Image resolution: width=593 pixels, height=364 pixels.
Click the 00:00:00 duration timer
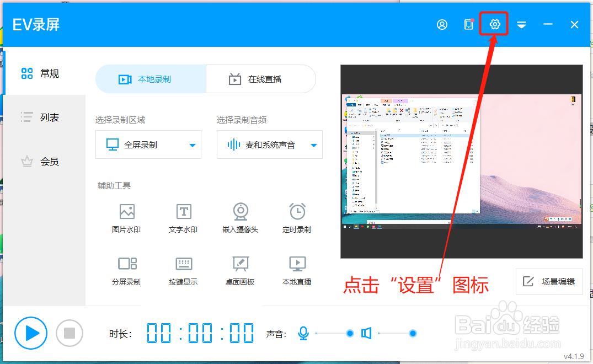pyautogui.click(x=200, y=333)
